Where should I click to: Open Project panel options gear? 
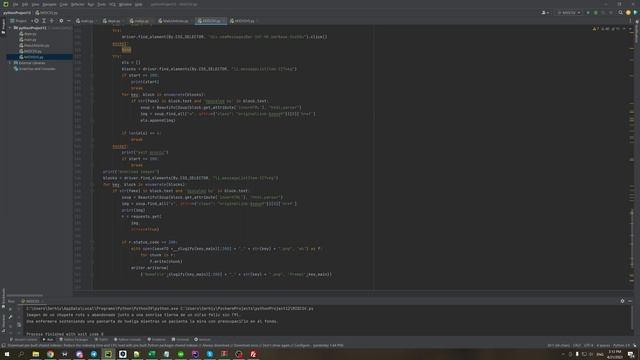(x=61, y=21)
